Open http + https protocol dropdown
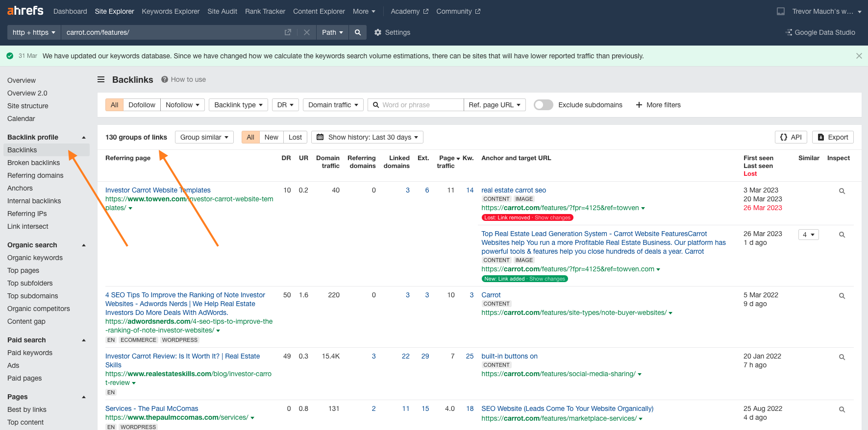This screenshot has width=868, height=430. tap(34, 32)
